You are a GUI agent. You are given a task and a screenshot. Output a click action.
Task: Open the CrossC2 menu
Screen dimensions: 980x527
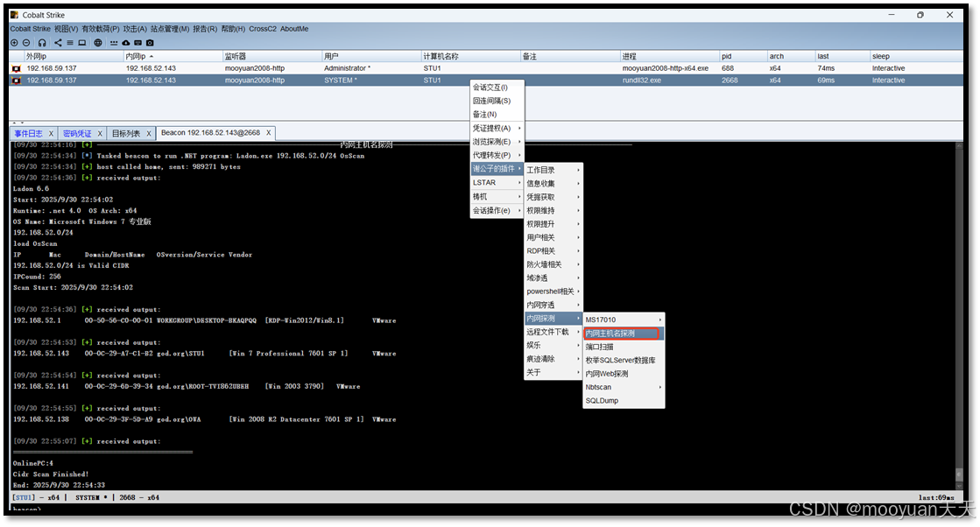[x=263, y=29]
